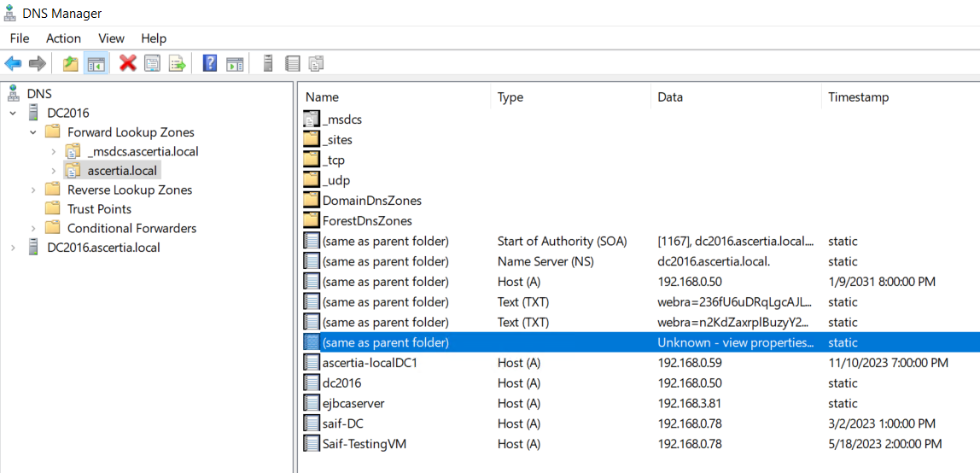Open the Action menu
The image size is (980, 473).
click(63, 38)
